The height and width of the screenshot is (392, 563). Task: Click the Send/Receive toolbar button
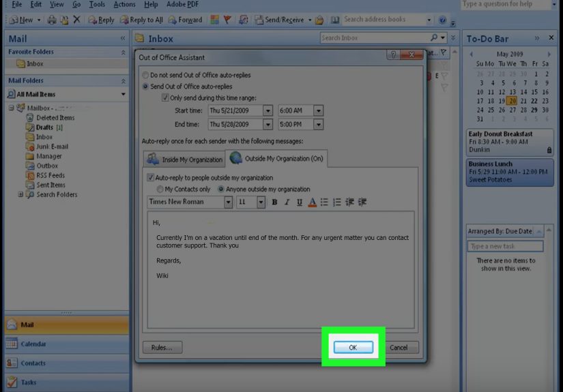click(280, 20)
